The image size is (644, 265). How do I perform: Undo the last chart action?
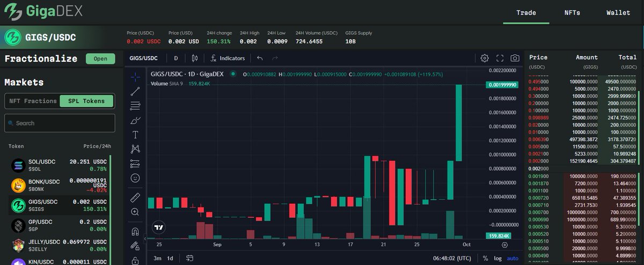(260, 58)
